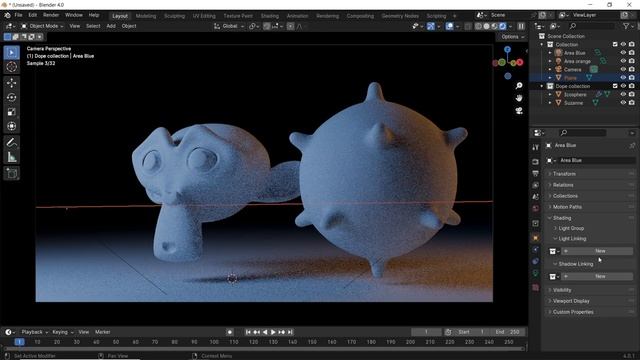Pick the Scale tool
Image resolution: width=640 pixels, height=360 pixels.
pos(11,111)
